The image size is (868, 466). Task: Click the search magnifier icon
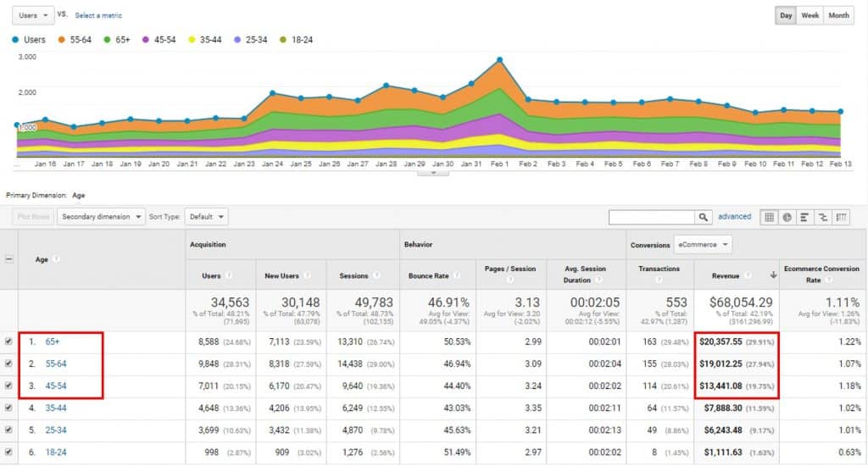(x=704, y=218)
